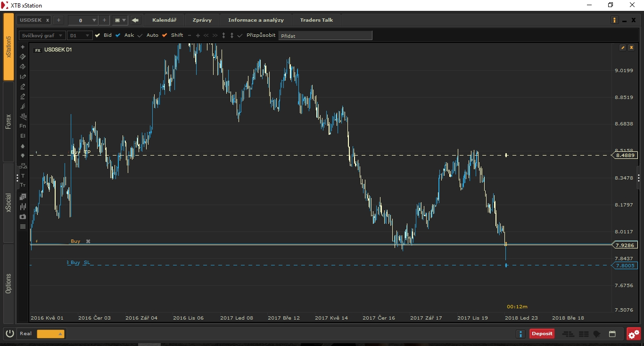Click the blue info icon near Deposit
This screenshot has width=644, height=346.
pyautogui.click(x=520, y=334)
